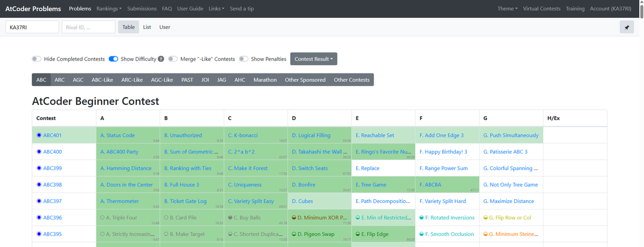Expand the Links dropdown menu
The image size is (644, 247).
pos(216,9)
